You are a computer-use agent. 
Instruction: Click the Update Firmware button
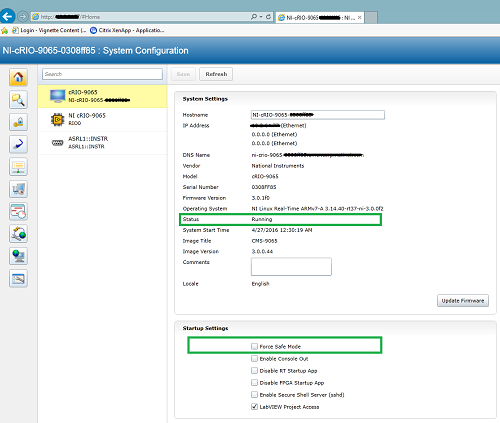463,301
